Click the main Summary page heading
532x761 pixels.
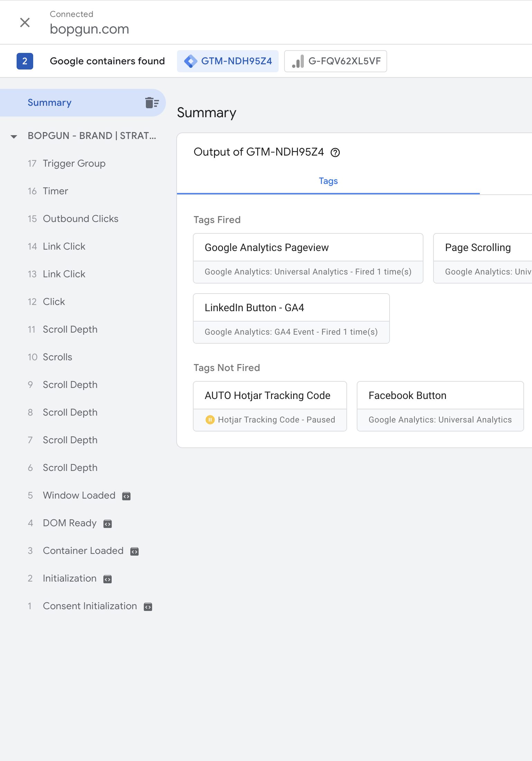207,113
